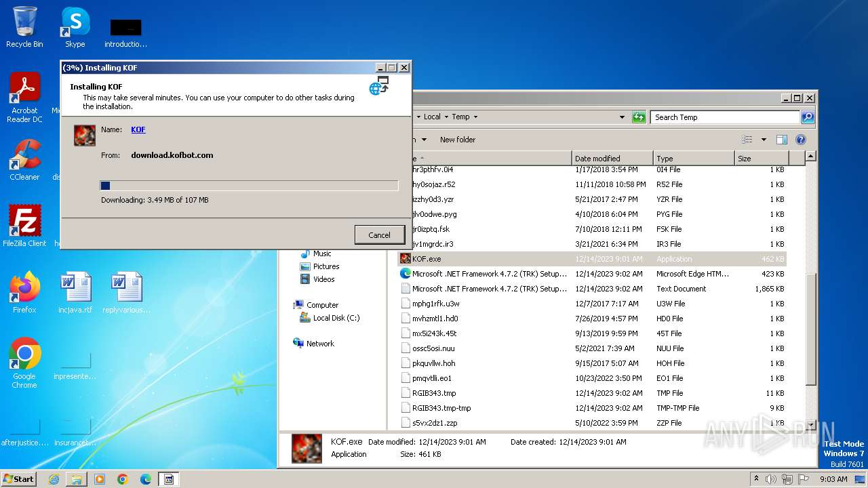Select file s5vx2dz1.zzp
Image resolution: width=868 pixels, height=488 pixels.
coord(593,423)
